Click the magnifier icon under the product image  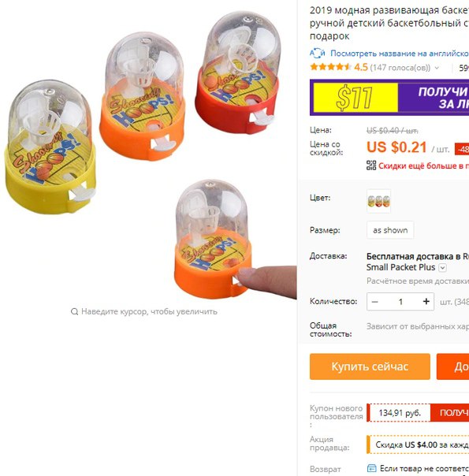coord(74,311)
